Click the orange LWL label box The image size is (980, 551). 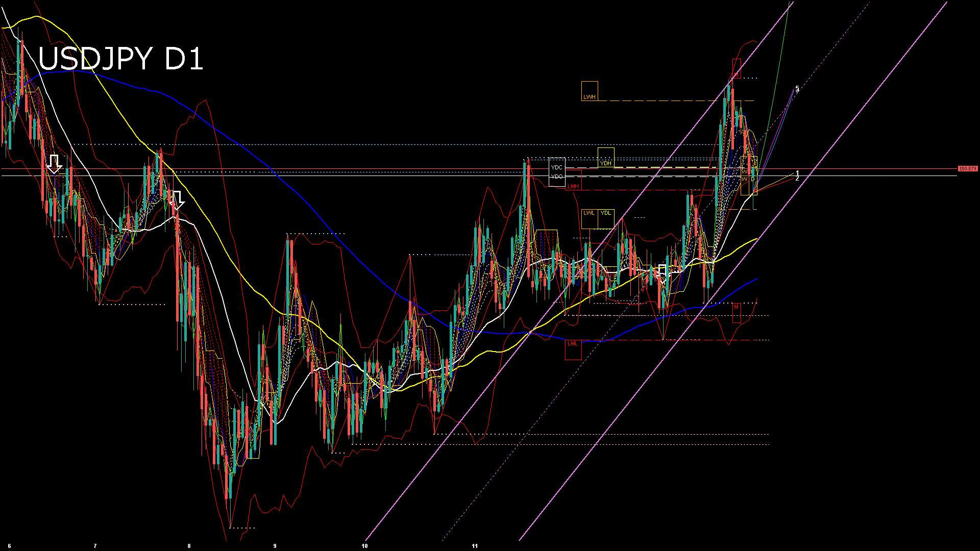(590, 219)
